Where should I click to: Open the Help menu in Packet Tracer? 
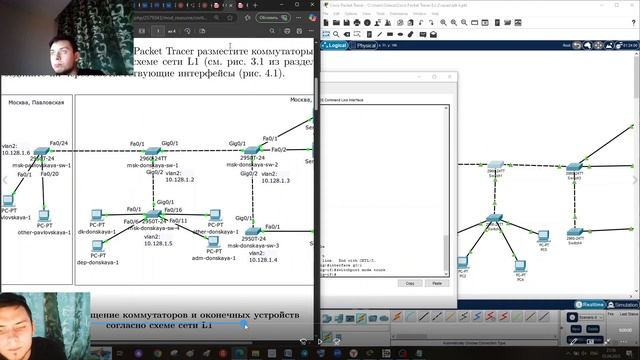coord(435,13)
